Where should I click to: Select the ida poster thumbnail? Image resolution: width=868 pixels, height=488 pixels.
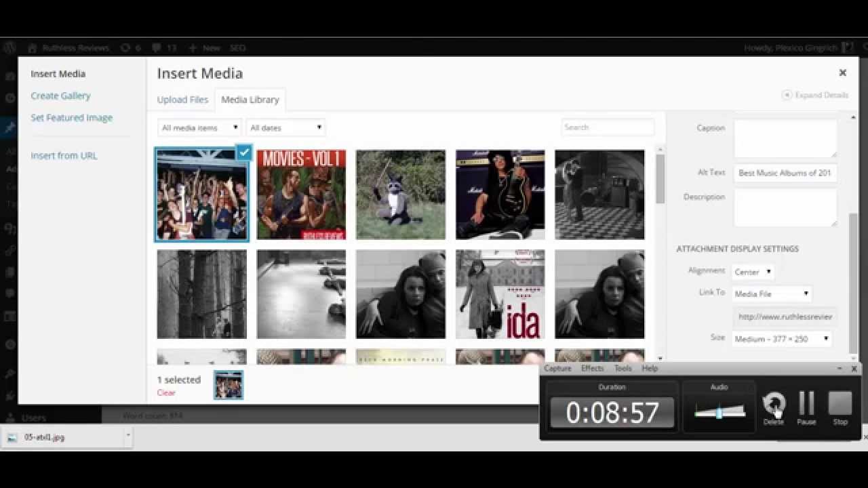(500, 294)
